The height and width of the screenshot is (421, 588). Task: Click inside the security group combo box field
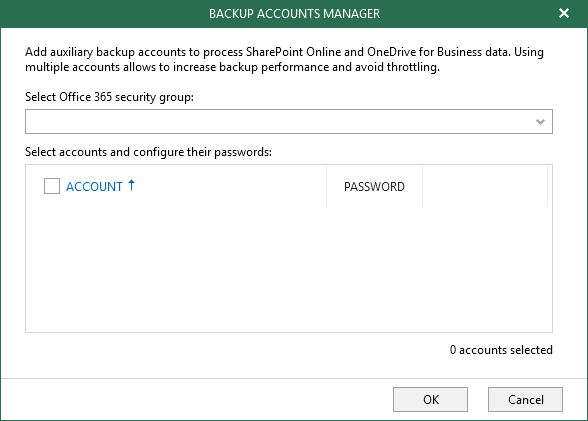pos(289,121)
